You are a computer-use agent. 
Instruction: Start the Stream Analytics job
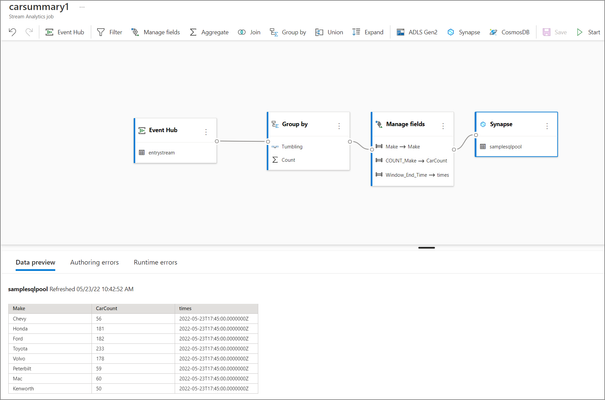pyautogui.click(x=588, y=32)
